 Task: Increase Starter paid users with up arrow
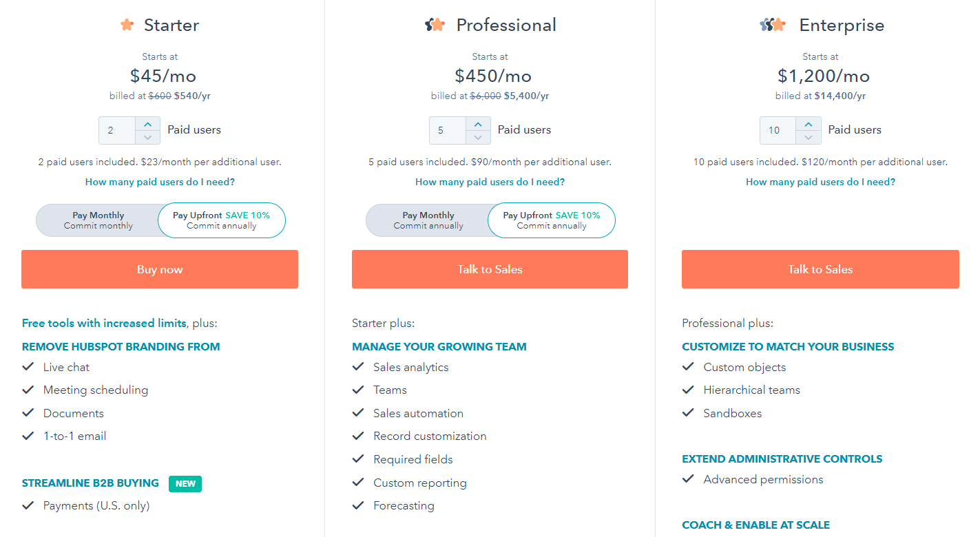click(147, 125)
